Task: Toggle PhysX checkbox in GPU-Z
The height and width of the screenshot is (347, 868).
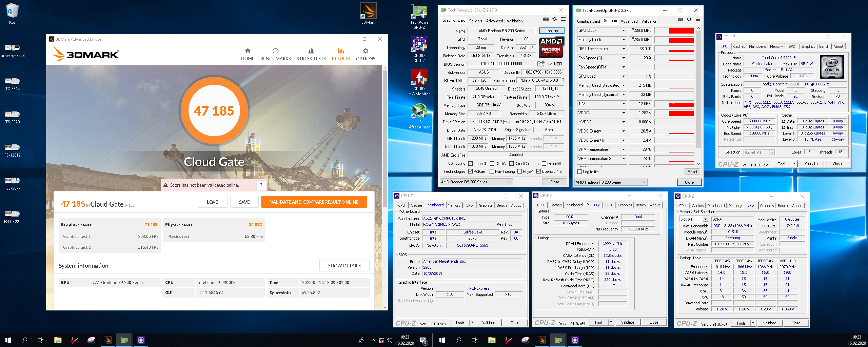Action: [x=519, y=171]
